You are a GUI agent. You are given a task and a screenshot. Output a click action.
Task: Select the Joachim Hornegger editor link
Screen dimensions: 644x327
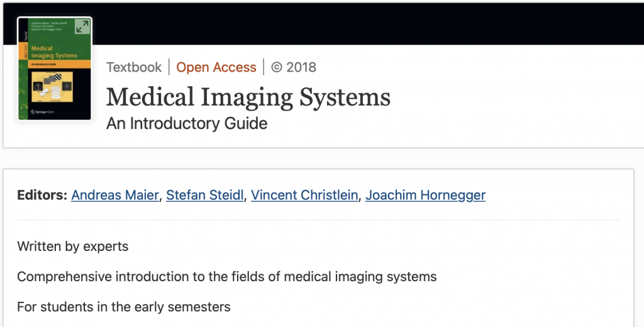tap(425, 195)
